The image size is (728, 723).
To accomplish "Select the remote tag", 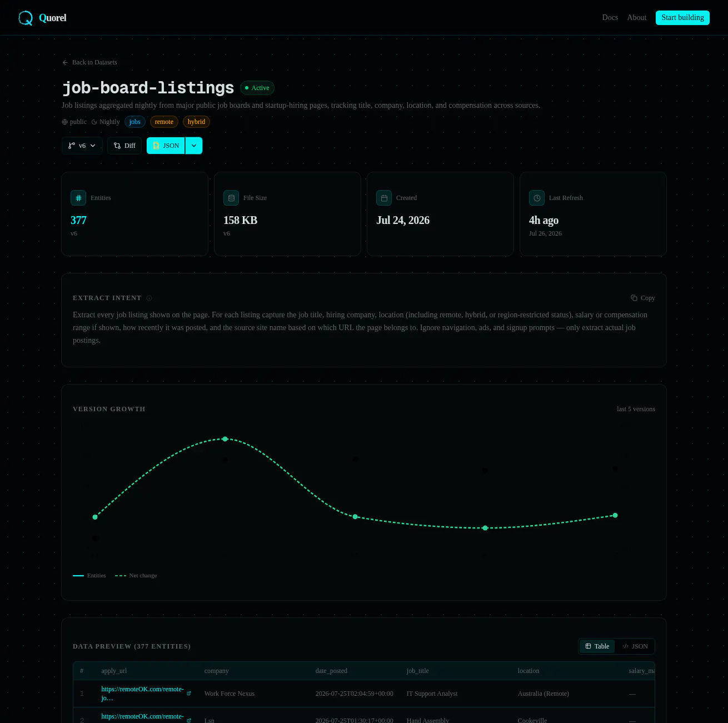I will [164, 122].
